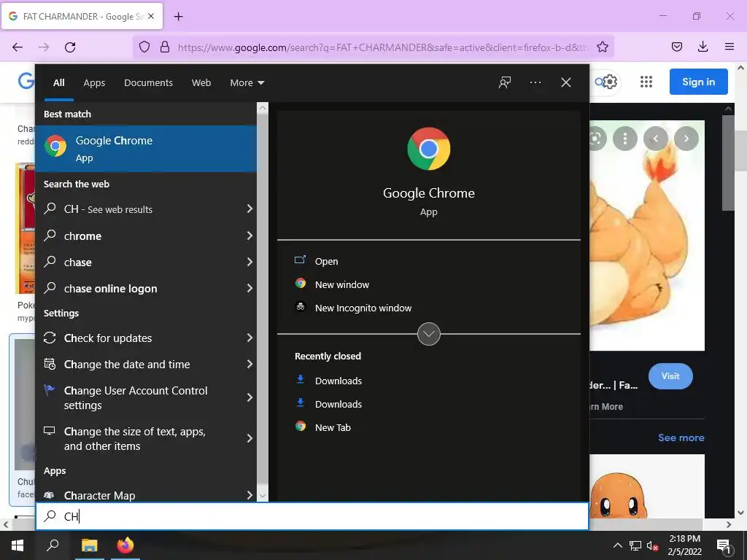Open the Firefox Pocket save icon
Viewport: 747px width, 560px height.
click(676, 47)
